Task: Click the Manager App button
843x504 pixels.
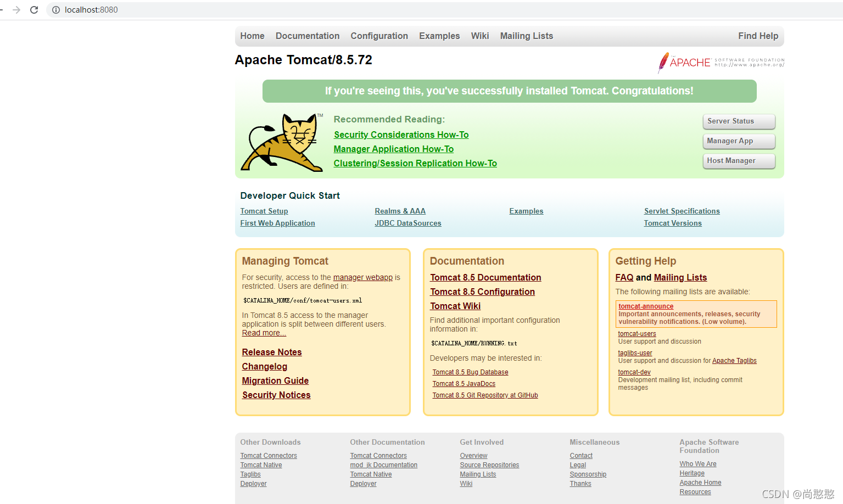Action: click(x=739, y=141)
